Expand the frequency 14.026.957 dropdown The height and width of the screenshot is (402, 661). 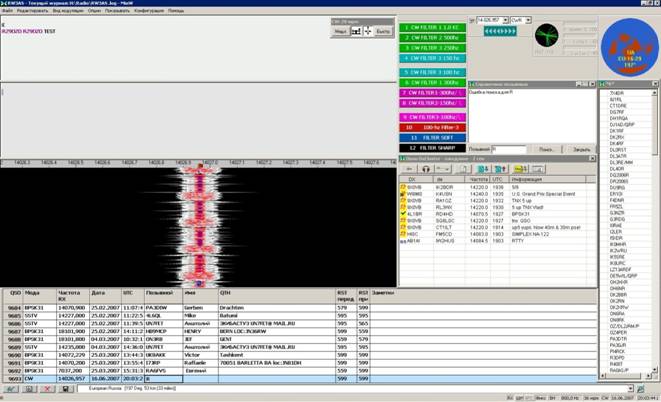(x=505, y=20)
